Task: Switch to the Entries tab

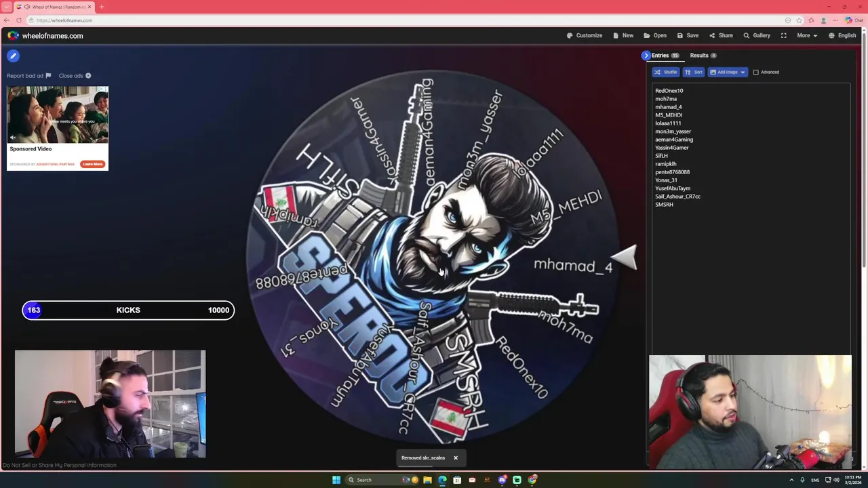Action: [x=665, y=56]
